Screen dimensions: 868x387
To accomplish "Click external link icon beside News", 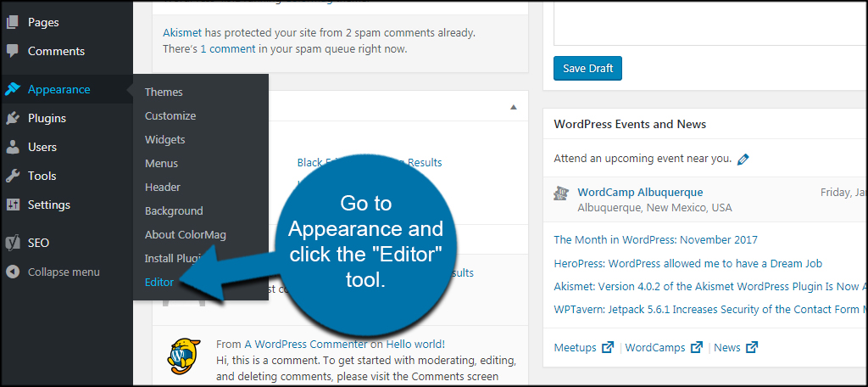I will [x=752, y=348].
